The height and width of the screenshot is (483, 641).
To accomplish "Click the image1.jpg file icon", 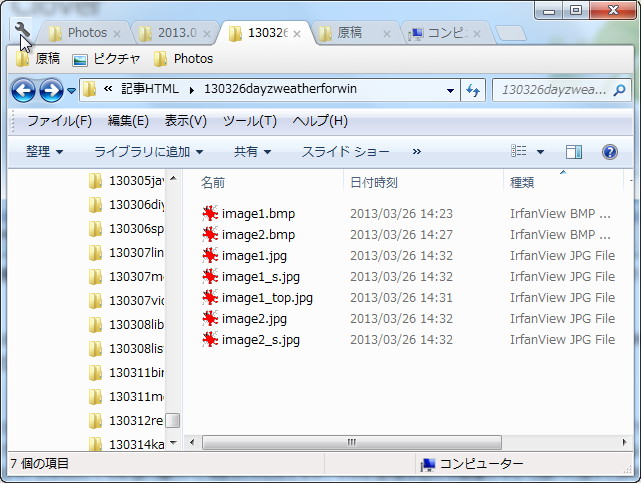I will (210, 256).
